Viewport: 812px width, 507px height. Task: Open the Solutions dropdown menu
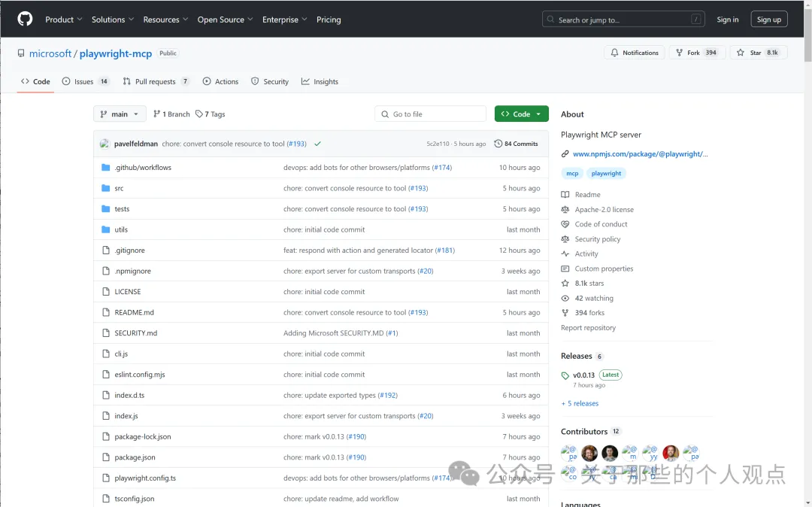click(x=113, y=20)
